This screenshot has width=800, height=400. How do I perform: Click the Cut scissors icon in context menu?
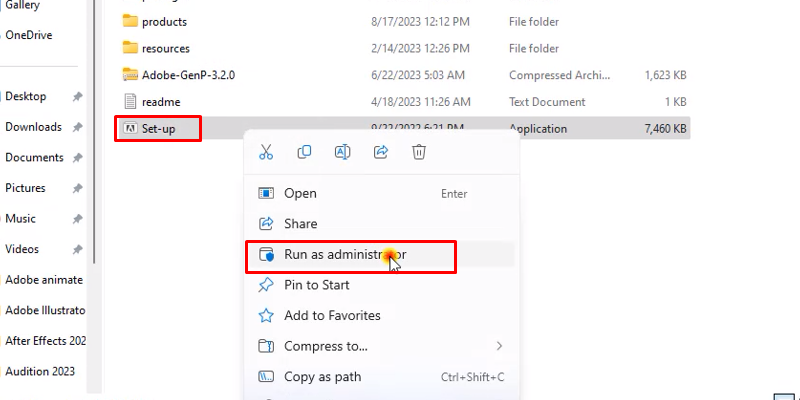[266, 152]
